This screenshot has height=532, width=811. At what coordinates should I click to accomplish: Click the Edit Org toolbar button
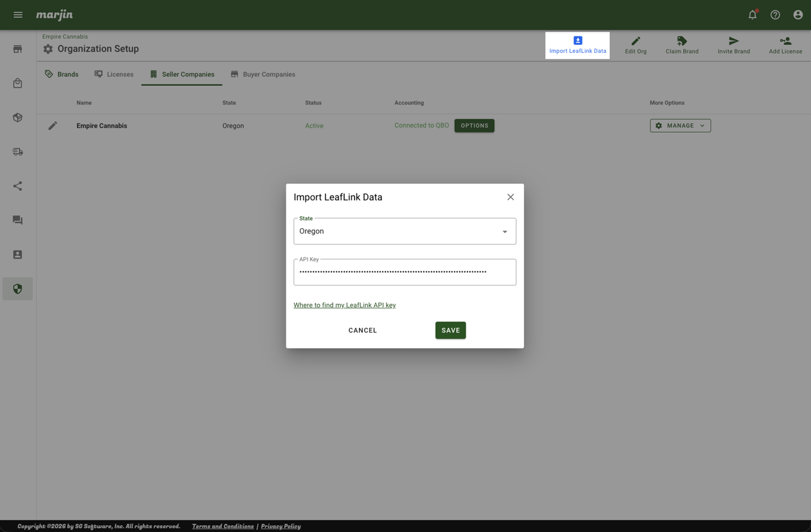[x=636, y=46]
